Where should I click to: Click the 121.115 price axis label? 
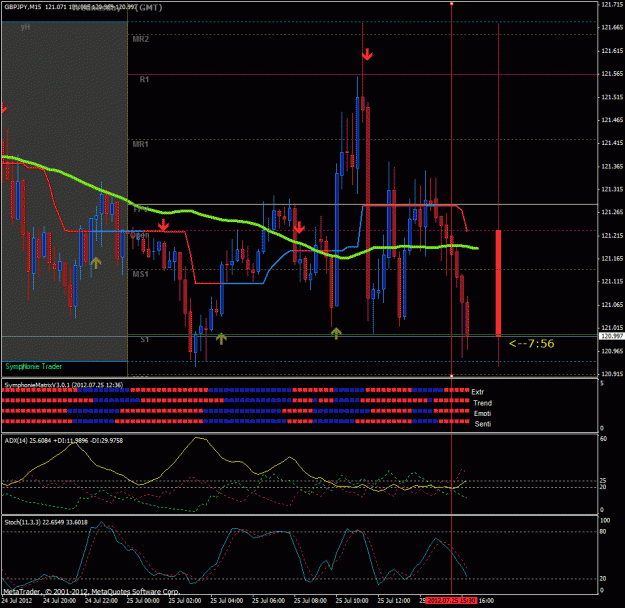pyautogui.click(x=612, y=281)
